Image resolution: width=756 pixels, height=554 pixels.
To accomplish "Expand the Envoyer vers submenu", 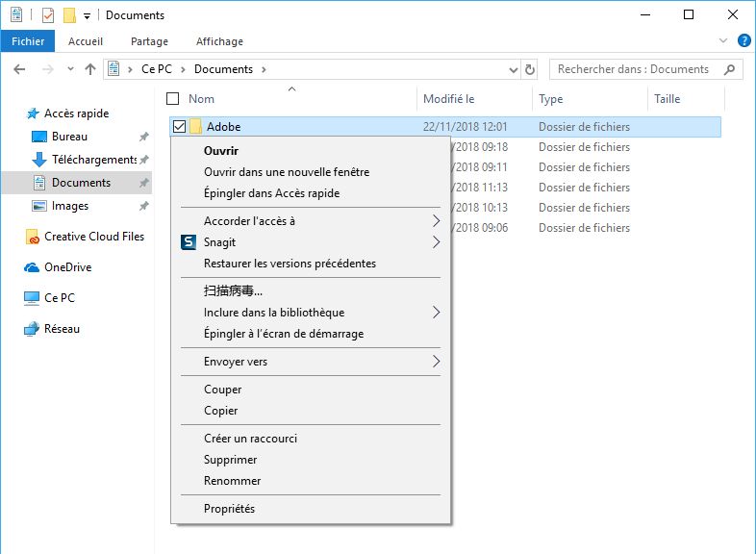I will click(x=311, y=362).
